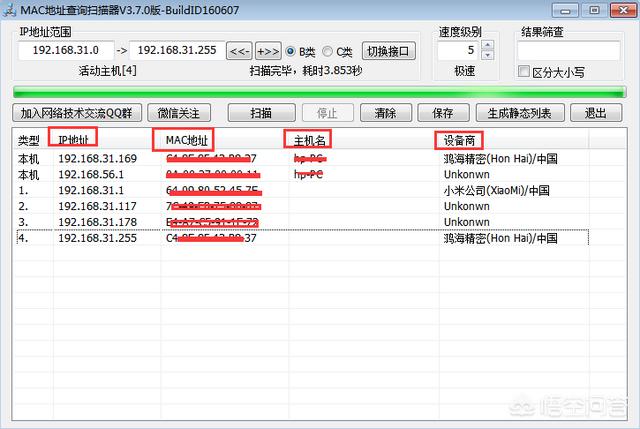Close the MAC scanner window
This screenshot has height=429, width=640.
[623, 10]
